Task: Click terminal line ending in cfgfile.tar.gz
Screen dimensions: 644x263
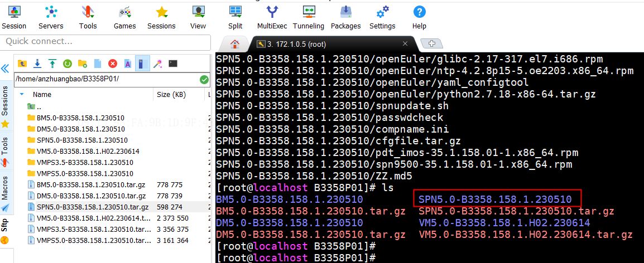Action: [338, 141]
